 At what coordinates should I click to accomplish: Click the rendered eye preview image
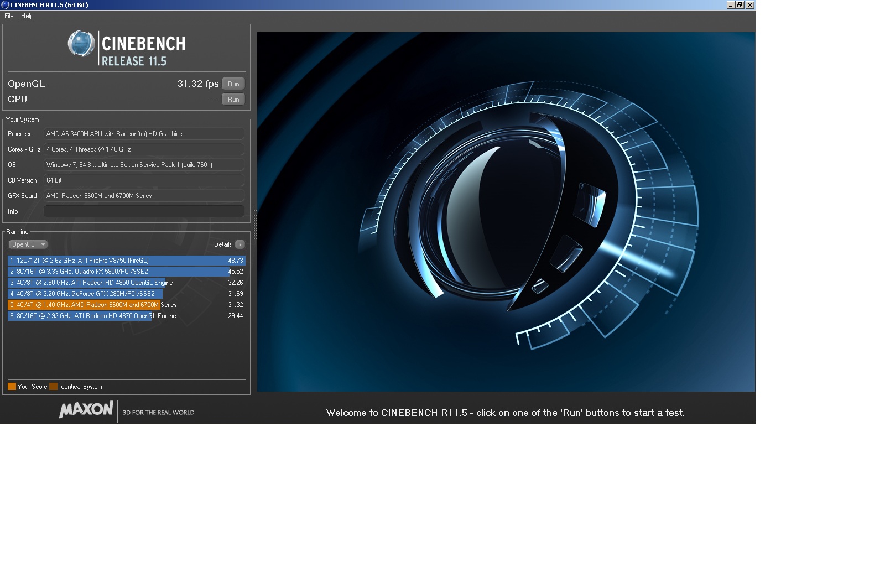(506, 212)
